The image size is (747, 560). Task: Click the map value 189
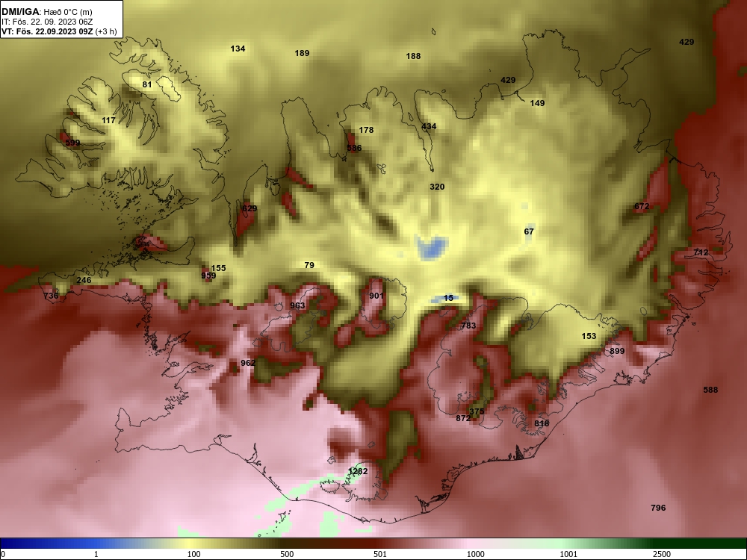pos(302,53)
